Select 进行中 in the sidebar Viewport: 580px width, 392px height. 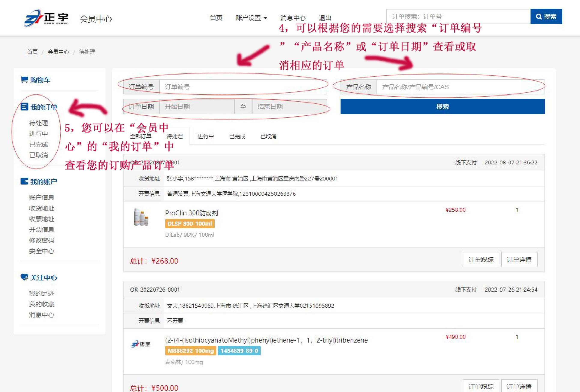pos(38,134)
